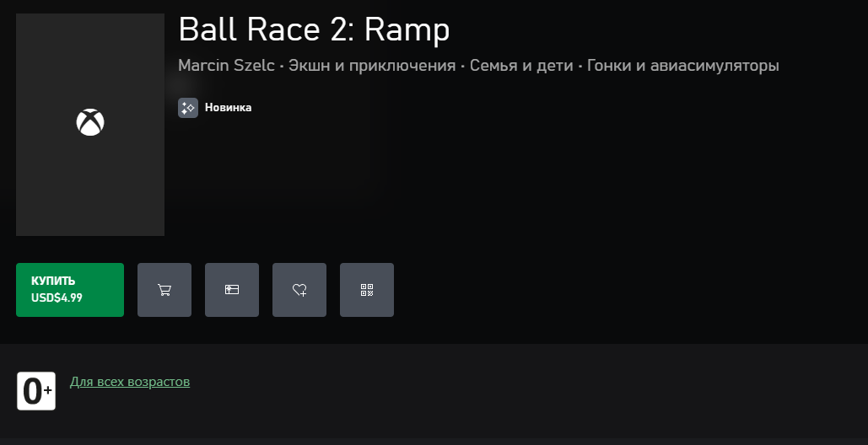Viewport: 868px width, 445px height.
Task: Open the game cover art thumbnail
Action: (x=90, y=125)
